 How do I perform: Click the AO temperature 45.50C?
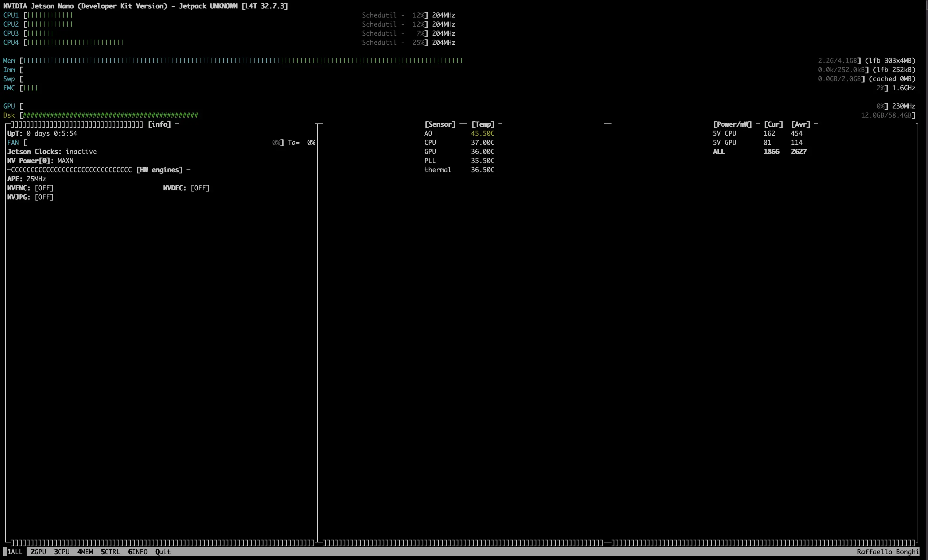coord(483,134)
